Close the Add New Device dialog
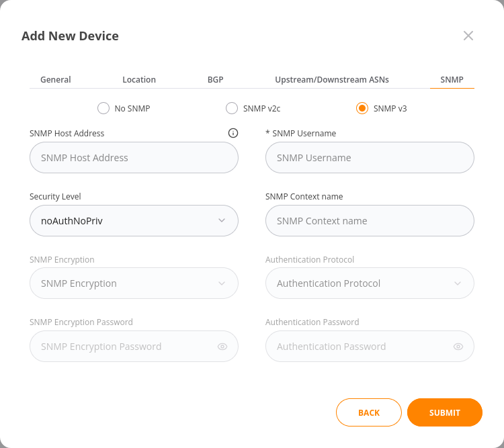Image resolution: width=504 pixels, height=448 pixels. [x=468, y=36]
